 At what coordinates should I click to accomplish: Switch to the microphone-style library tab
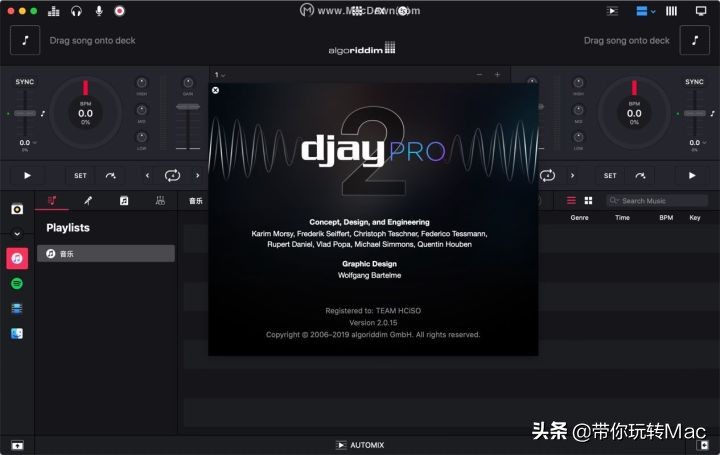pos(88,201)
